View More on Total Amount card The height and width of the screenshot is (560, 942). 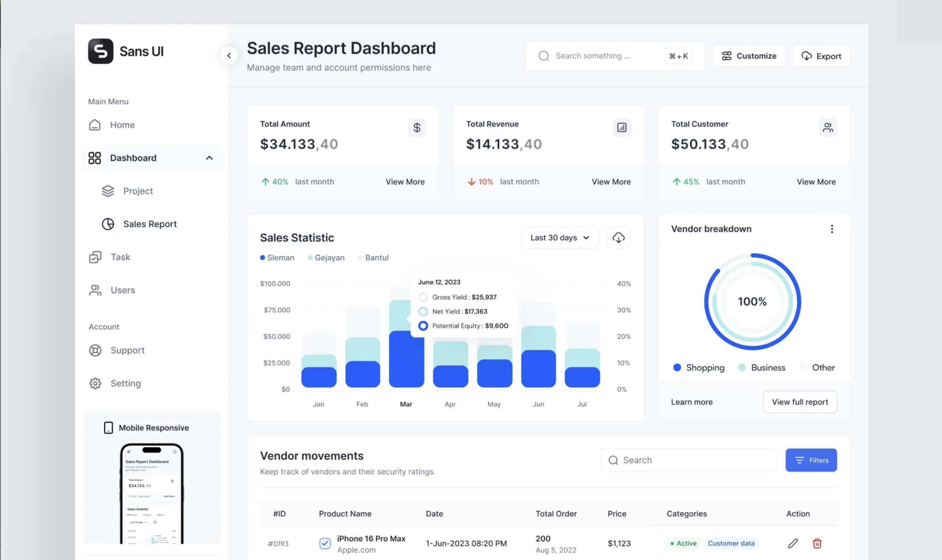[x=405, y=182]
